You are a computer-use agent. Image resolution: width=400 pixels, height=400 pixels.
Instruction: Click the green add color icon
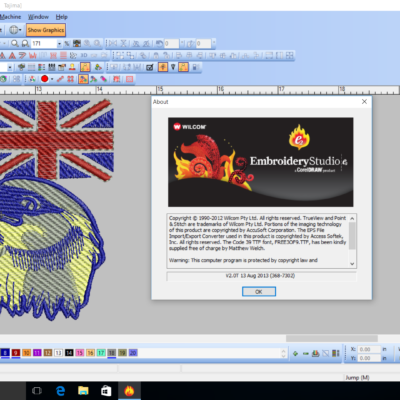pos(295,353)
